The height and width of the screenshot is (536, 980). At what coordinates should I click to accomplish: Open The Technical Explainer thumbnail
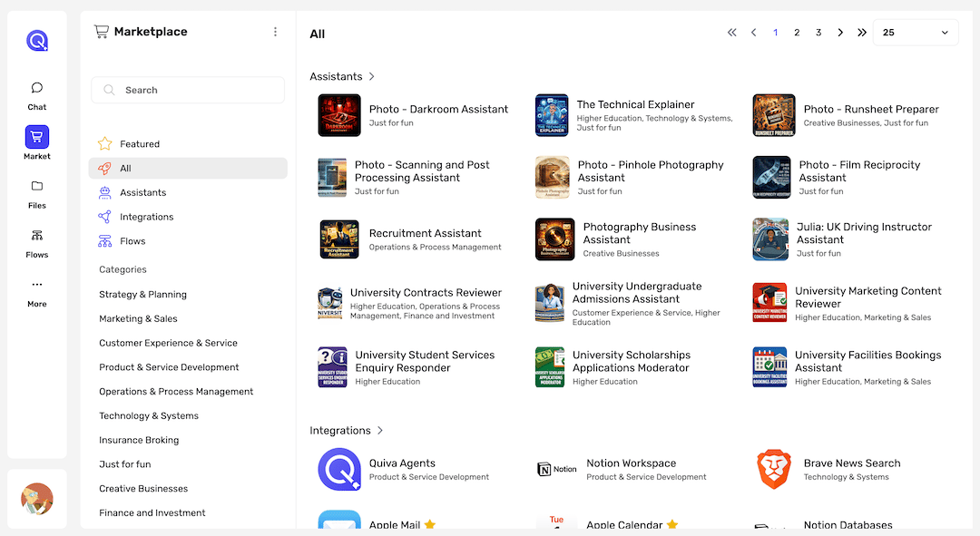(x=552, y=115)
